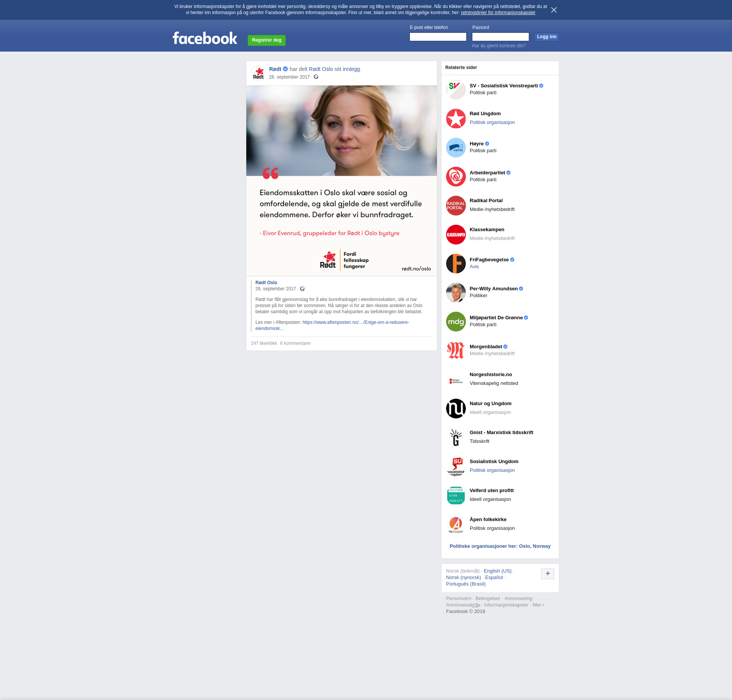The height and width of the screenshot is (700, 732).
Task: Click the Rødt profile logo on post
Action: (x=258, y=73)
